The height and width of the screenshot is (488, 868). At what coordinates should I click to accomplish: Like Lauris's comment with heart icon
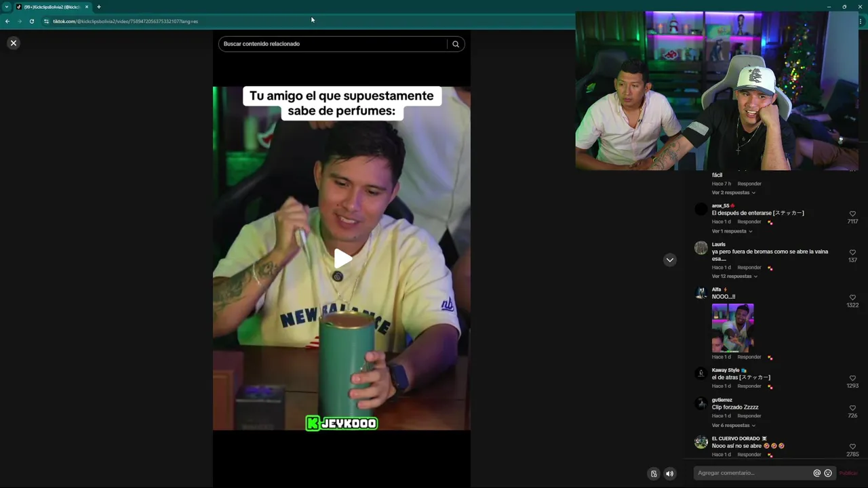click(x=852, y=252)
